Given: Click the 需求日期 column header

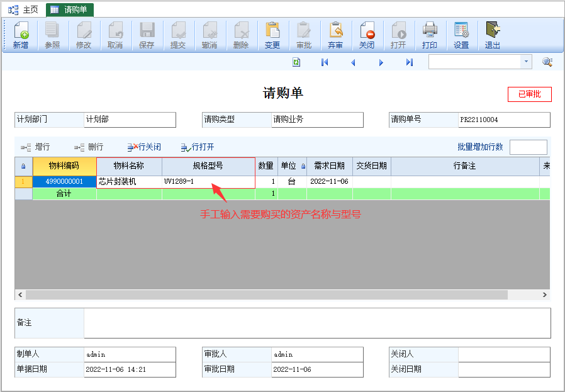Looking at the screenshot, I should click(329, 166).
